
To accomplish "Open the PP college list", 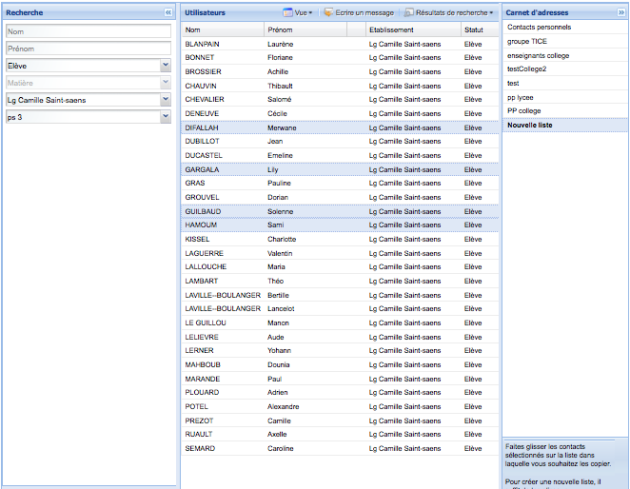I will pyautogui.click(x=565, y=111).
